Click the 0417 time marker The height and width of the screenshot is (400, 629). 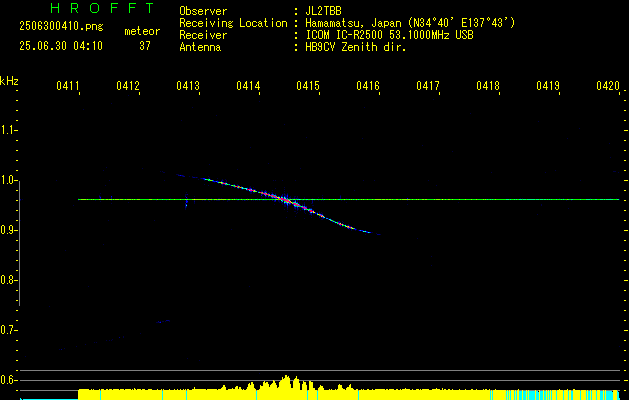coord(428,85)
